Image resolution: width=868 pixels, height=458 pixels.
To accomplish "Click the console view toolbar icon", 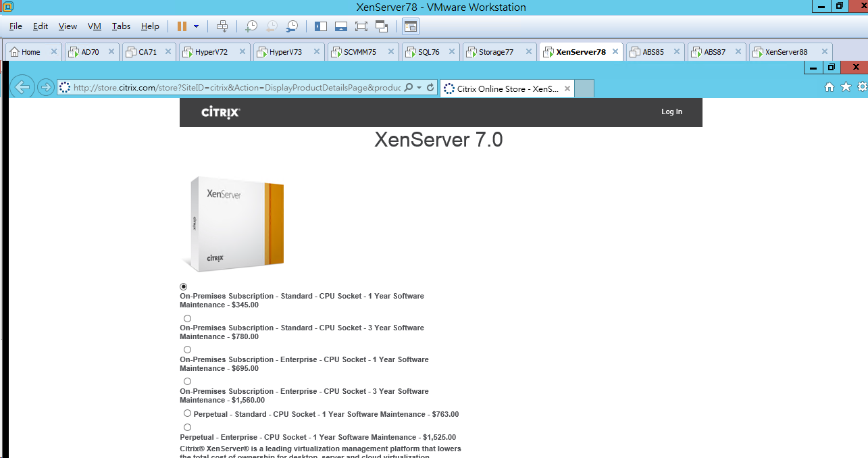I will coord(411,26).
